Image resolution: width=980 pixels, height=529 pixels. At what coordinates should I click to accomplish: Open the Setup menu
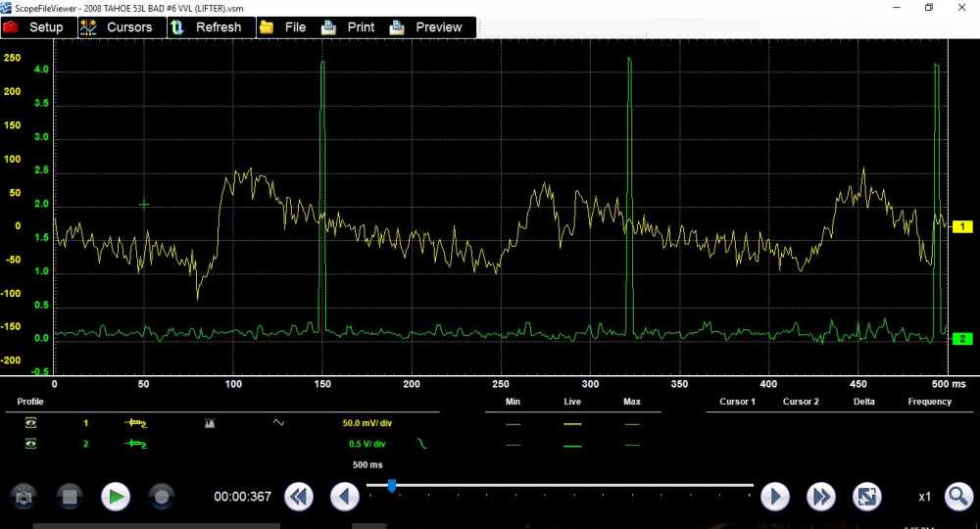[36, 27]
